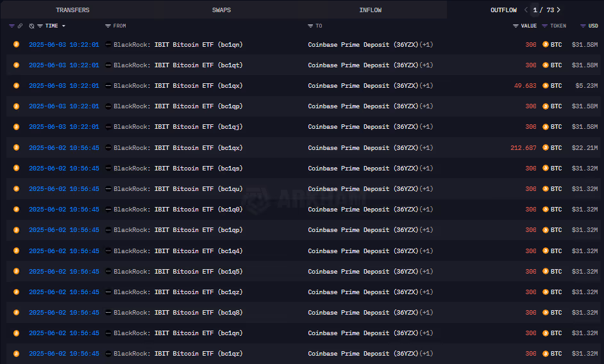Click the Bitcoin chain icon in the 212.687 BTC row

tap(16, 147)
